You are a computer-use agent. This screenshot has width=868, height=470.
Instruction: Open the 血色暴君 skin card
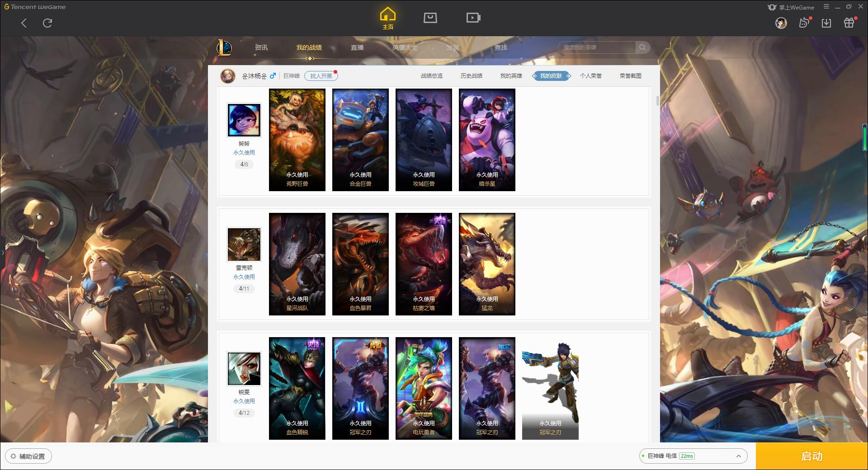360,264
